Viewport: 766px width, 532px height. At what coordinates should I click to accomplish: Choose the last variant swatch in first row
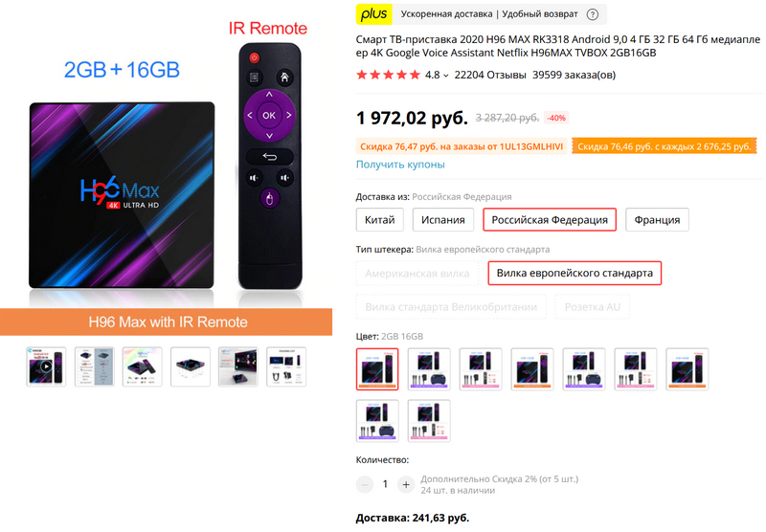687,369
